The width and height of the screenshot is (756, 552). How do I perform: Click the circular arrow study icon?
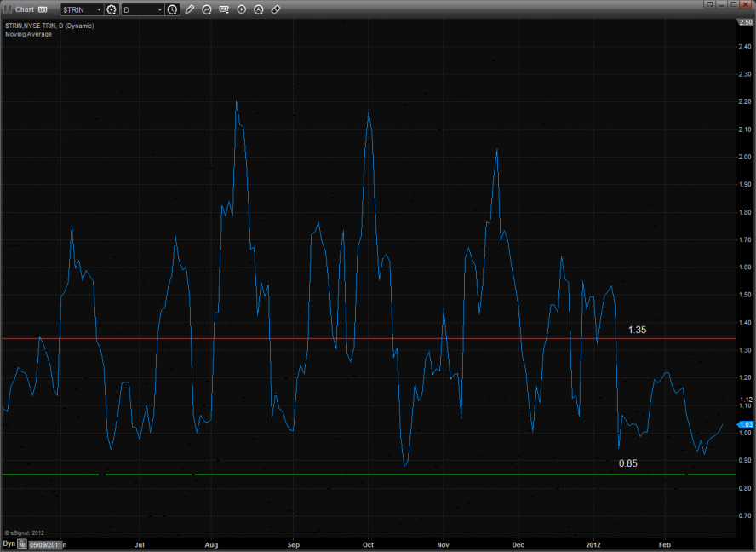click(207, 9)
